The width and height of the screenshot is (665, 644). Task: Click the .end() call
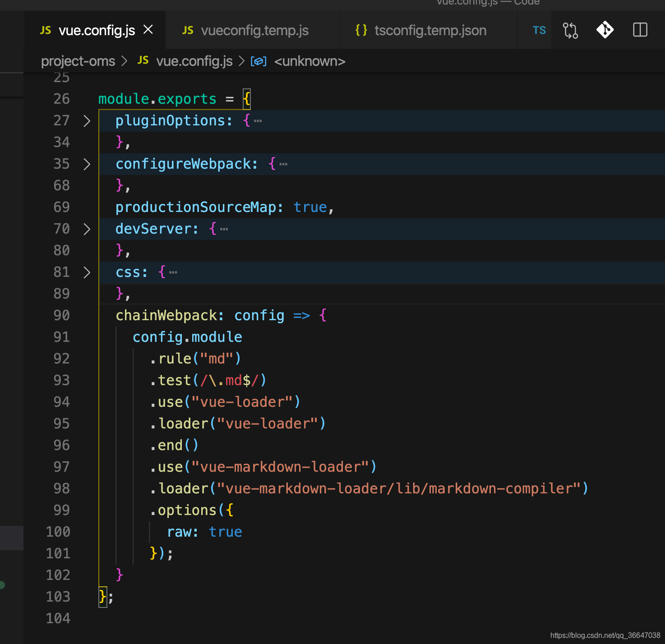coord(174,445)
